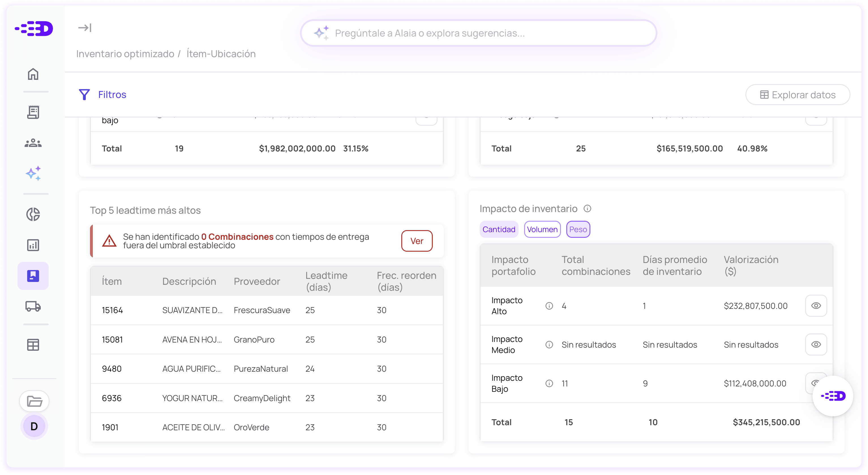
Task: Select item 6936 row
Action: click(x=267, y=398)
